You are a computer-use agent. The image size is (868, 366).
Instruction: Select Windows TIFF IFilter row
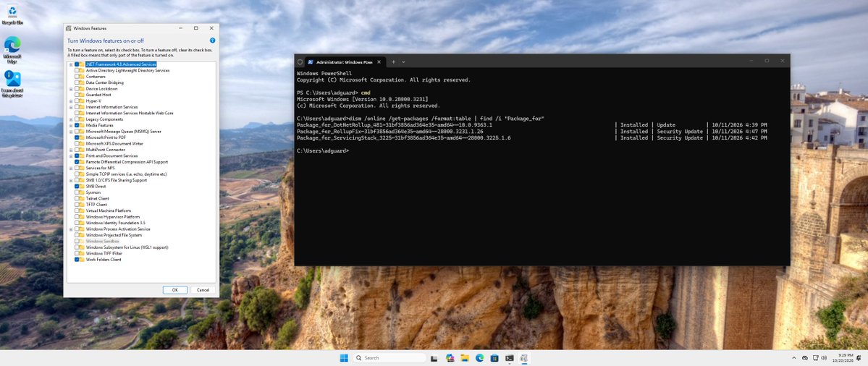(104, 253)
